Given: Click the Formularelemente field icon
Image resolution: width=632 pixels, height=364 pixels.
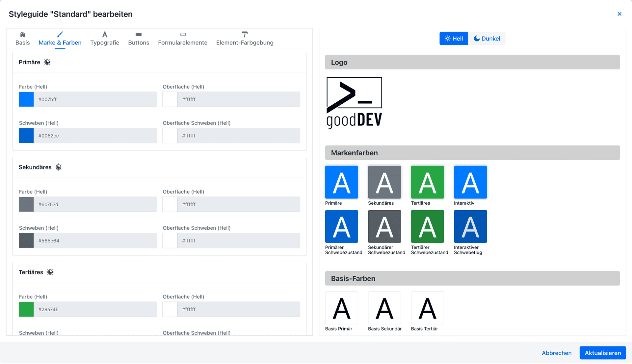Looking at the screenshot, I should click(183, 35).
